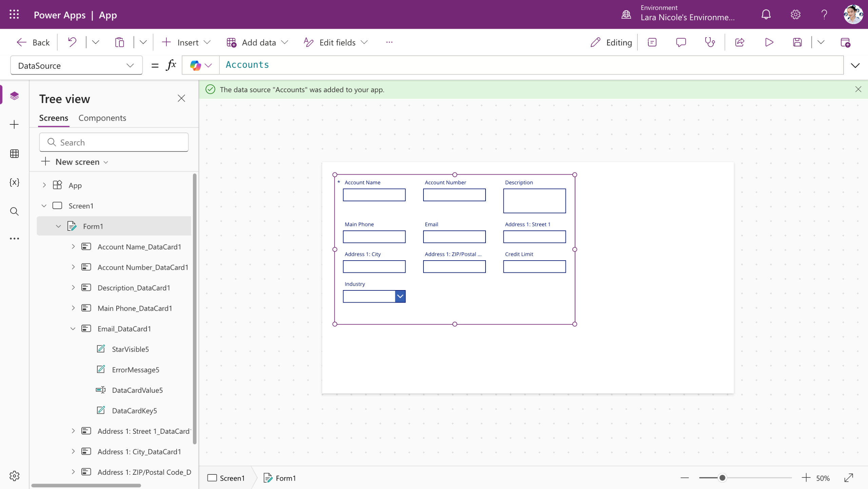This screenshot has width=868, height=489.
Task: Open the Data pane in the left sidebar
Action: (14, 154)
